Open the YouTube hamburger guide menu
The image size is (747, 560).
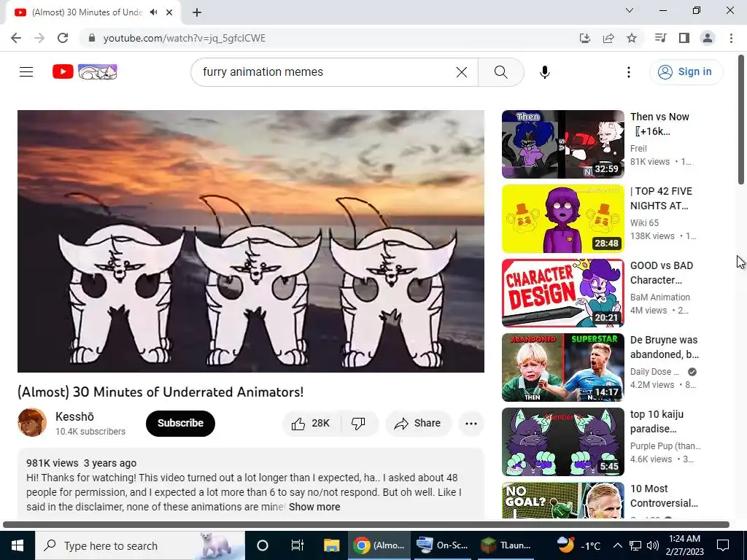(26, 72)
